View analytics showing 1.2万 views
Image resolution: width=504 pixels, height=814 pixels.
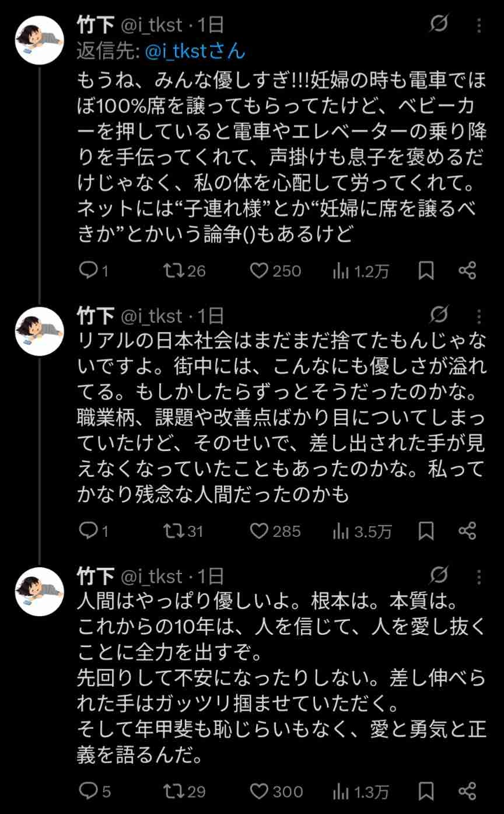(x=340, y=271)
